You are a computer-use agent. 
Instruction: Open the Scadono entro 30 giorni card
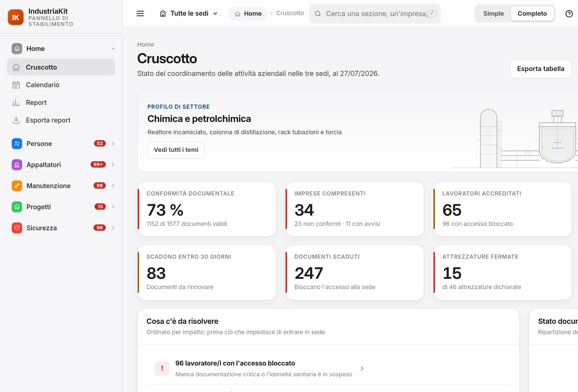point(206,272)
